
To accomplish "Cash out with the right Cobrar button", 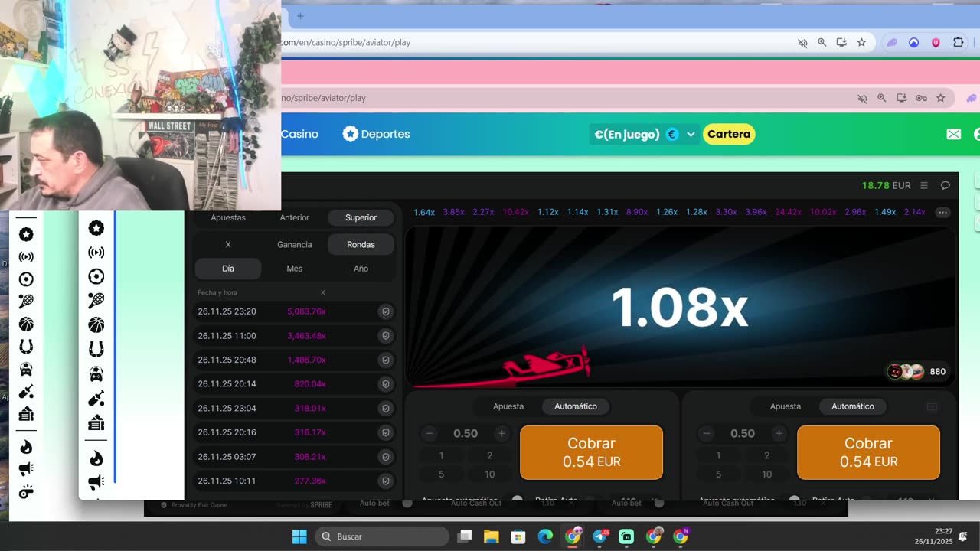I will [868, 452].
